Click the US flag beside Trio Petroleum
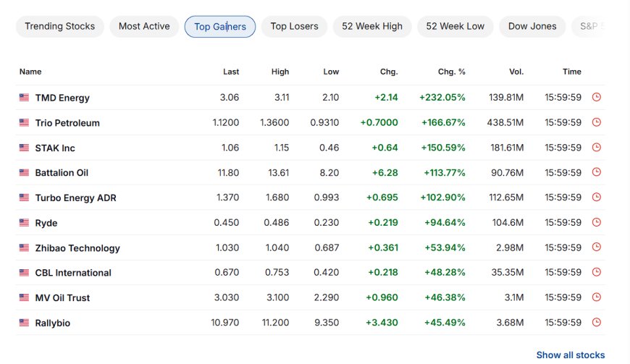The height and width of the screenshot is (364, 630). 24,122
